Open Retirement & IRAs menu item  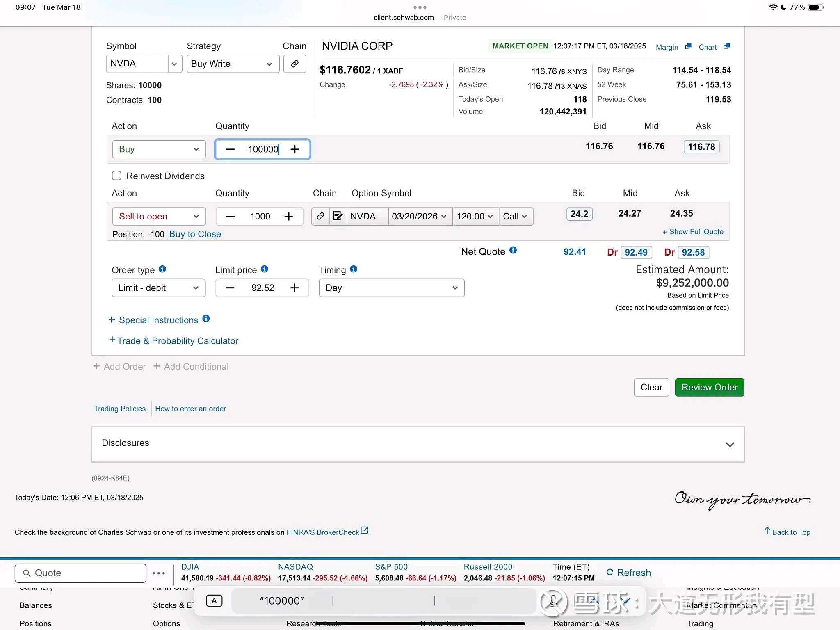point(586,623)
